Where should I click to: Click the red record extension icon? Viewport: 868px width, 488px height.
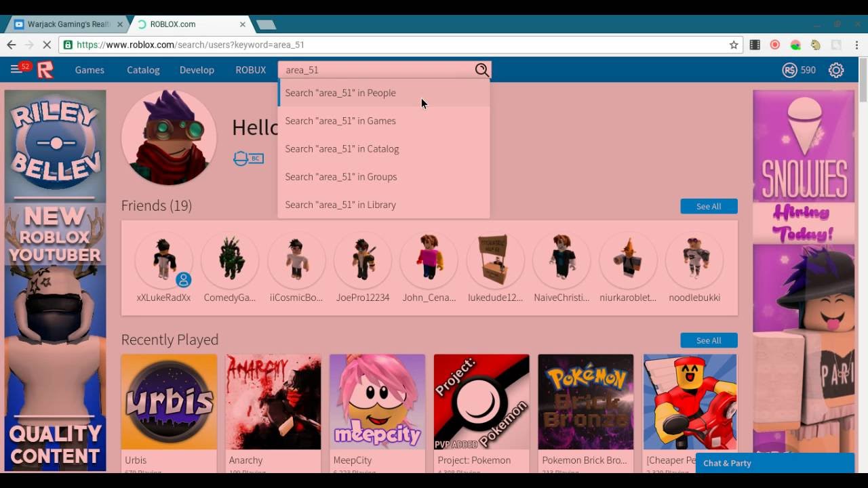[x=775, y=45]
